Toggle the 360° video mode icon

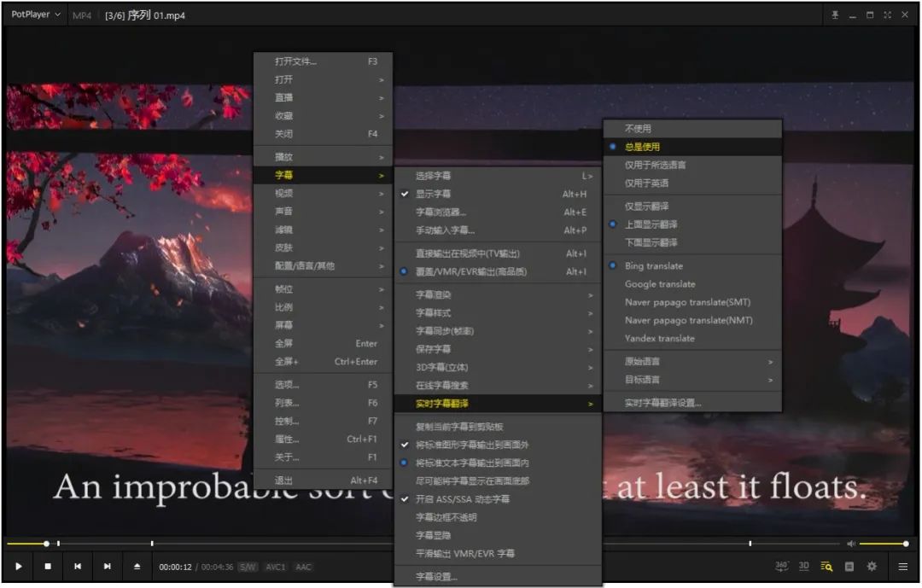781,567
